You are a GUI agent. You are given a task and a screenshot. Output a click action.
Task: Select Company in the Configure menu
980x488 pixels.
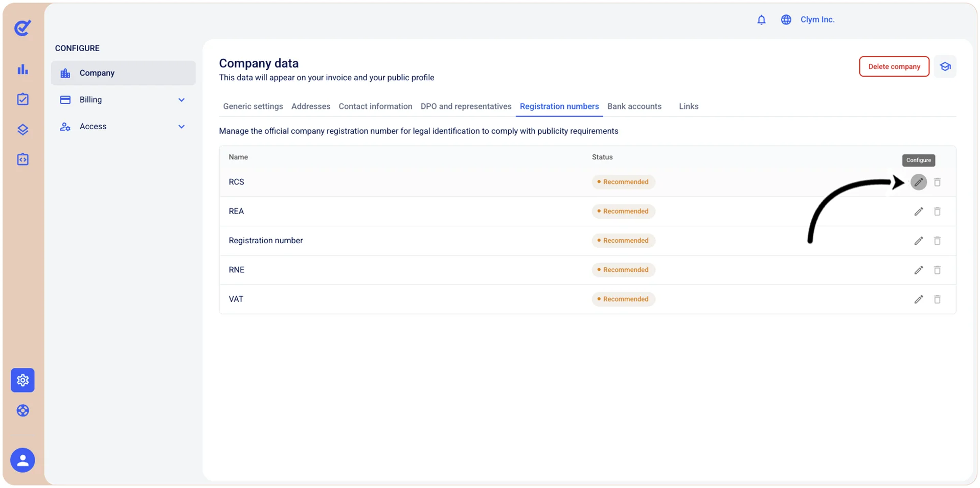[x=123, y=73]
